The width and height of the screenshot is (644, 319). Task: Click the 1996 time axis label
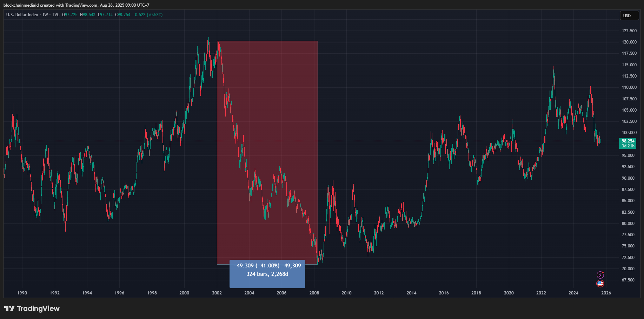[x=119, y=293]
